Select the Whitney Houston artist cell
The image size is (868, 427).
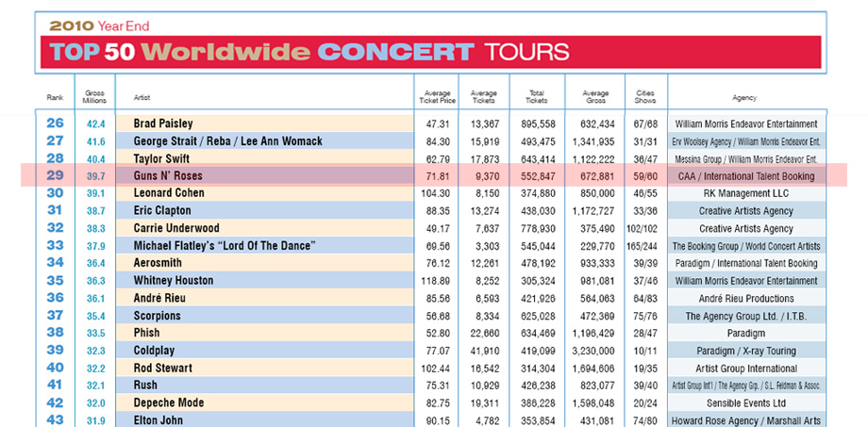point(264,281)
